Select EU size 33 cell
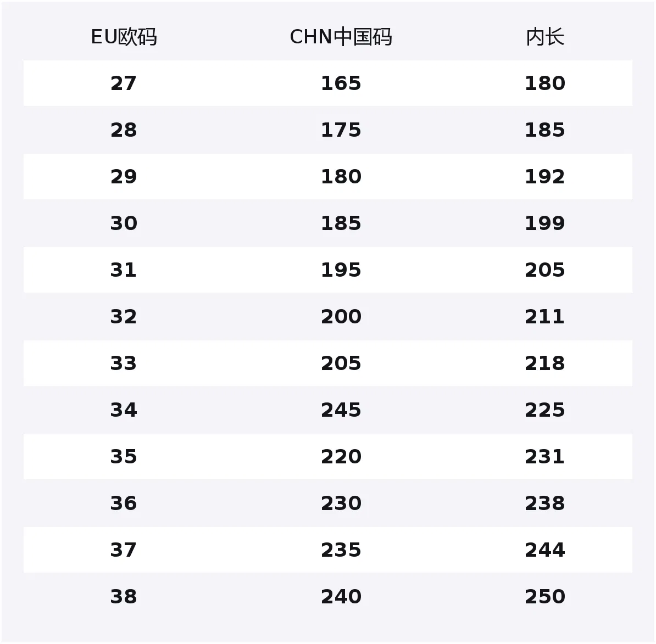Image resolution: width=656 pixels, height=644 pixels. (x=124, y=363)
